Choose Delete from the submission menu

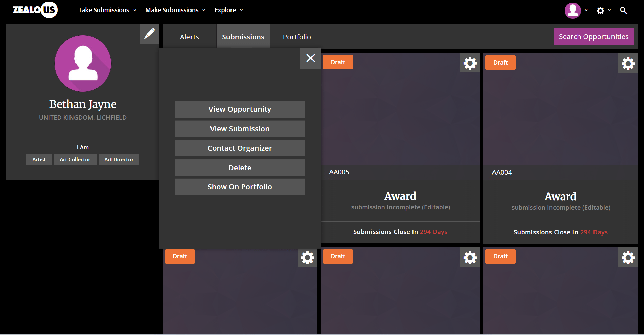point(240,168)
